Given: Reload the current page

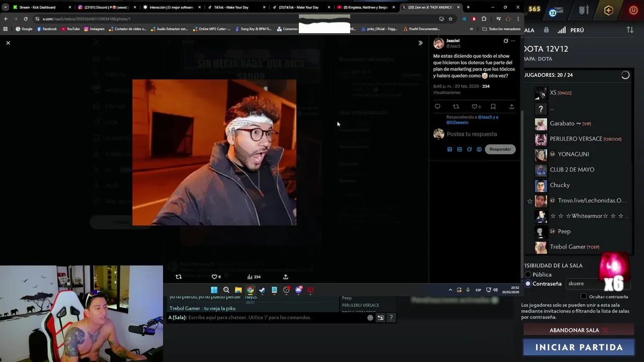Looking at the screenshot, I should click(26, 19).
